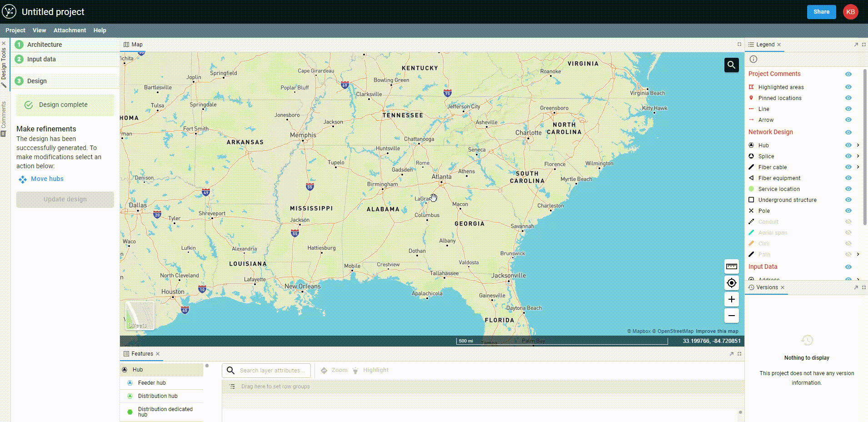Close the Versions tab
Viewport: 868px width, 422px height.
point(783,287)
